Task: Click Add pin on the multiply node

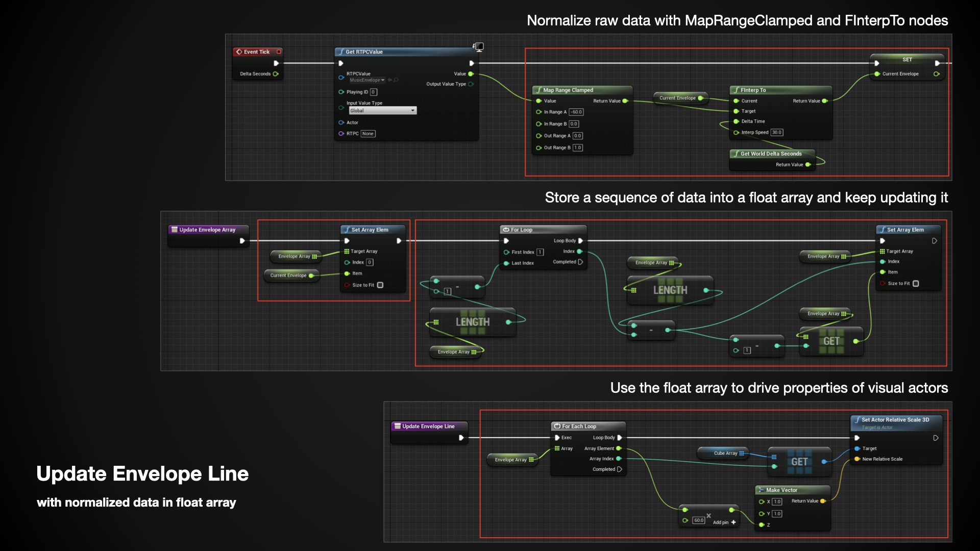Action: pyautogui.click(x=724, y=522)
